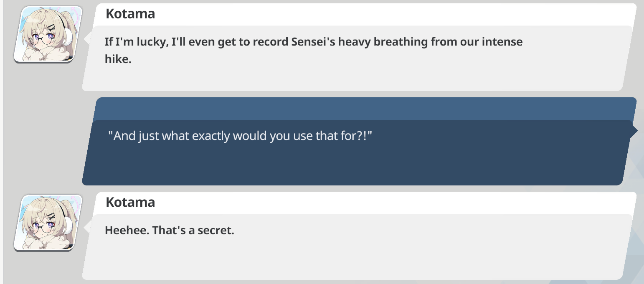Image resolution: width=644 pixels, height=284 pixels.
Task: Click the hairclip on the first Kotama avatar
Action: tap(51, 28)
